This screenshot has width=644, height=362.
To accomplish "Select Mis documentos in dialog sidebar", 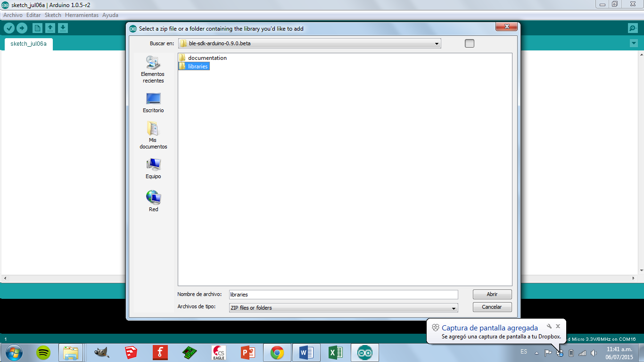I will tap(153, 135).
